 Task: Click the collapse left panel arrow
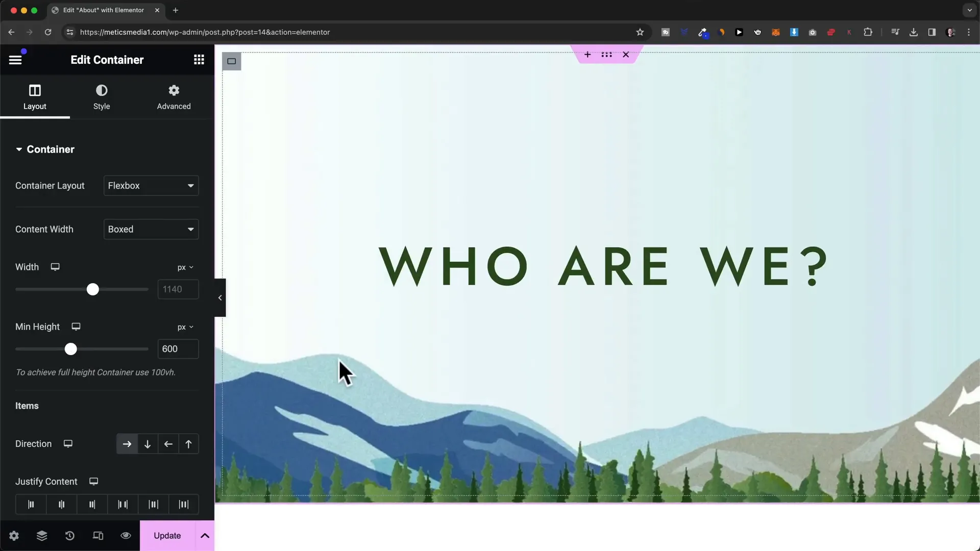pos(219,298)
